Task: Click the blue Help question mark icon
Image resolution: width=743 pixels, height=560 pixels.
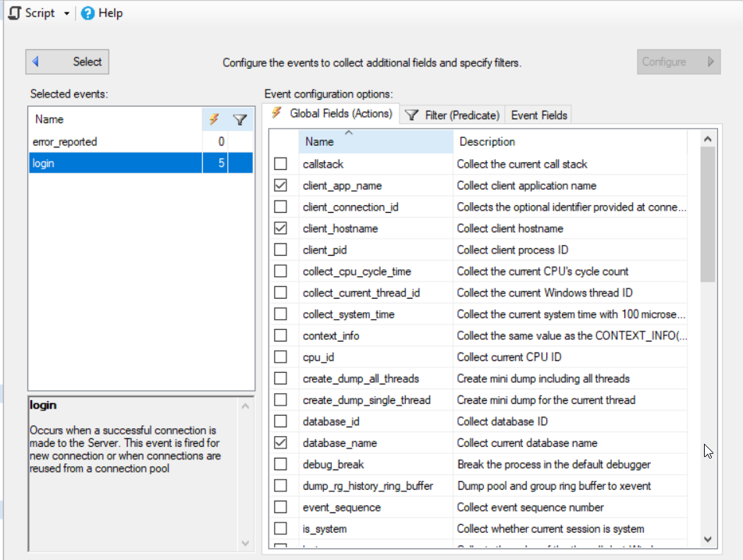Action: [x=87, y=13]
